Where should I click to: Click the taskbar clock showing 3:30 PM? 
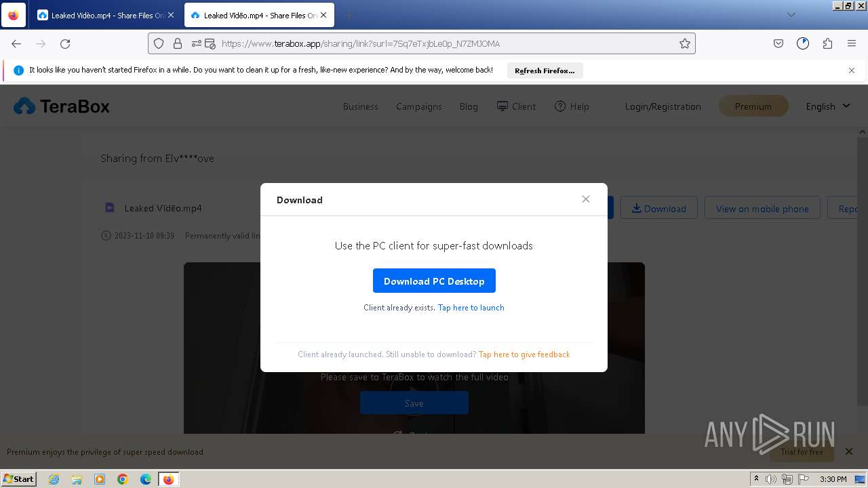[833, 479]
